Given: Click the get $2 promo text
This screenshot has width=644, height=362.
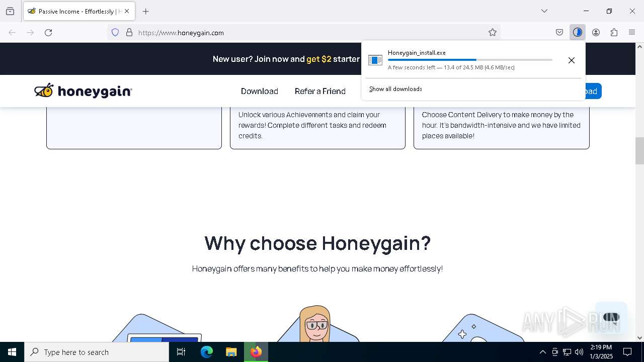Looking at the screenshot, I should coord(319,59).
